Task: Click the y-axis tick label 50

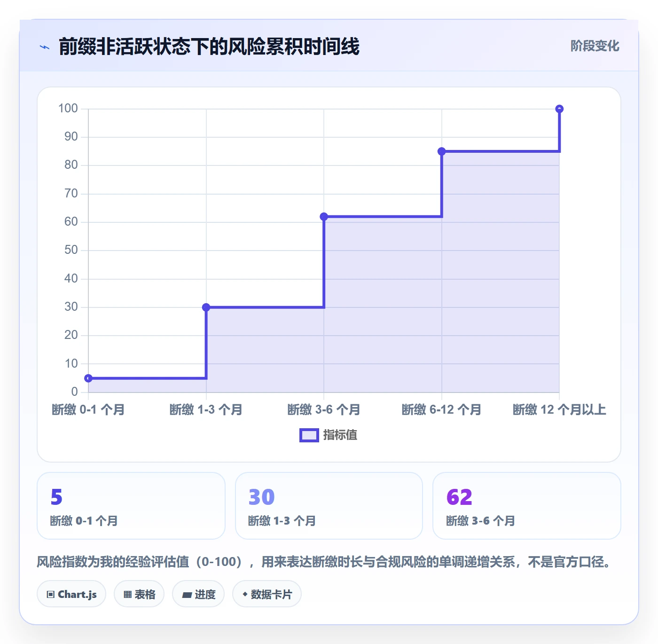Action: coord(71,250)
